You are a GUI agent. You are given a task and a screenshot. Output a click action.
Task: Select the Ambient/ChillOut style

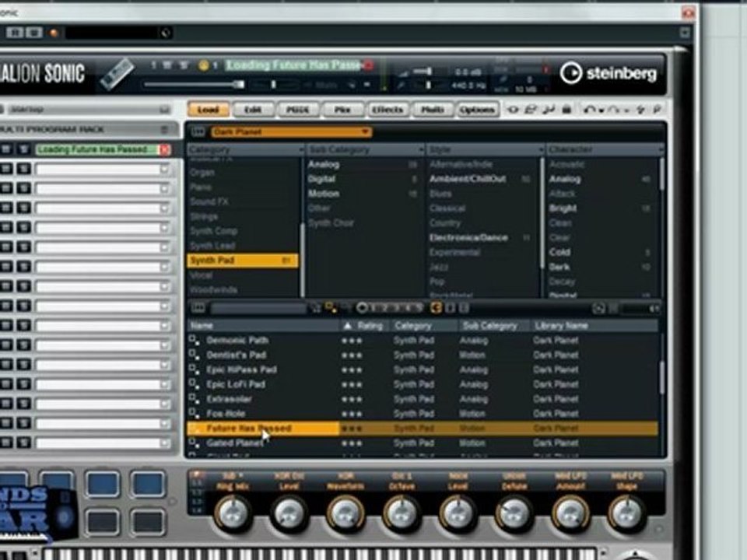(x=468, y=179)
